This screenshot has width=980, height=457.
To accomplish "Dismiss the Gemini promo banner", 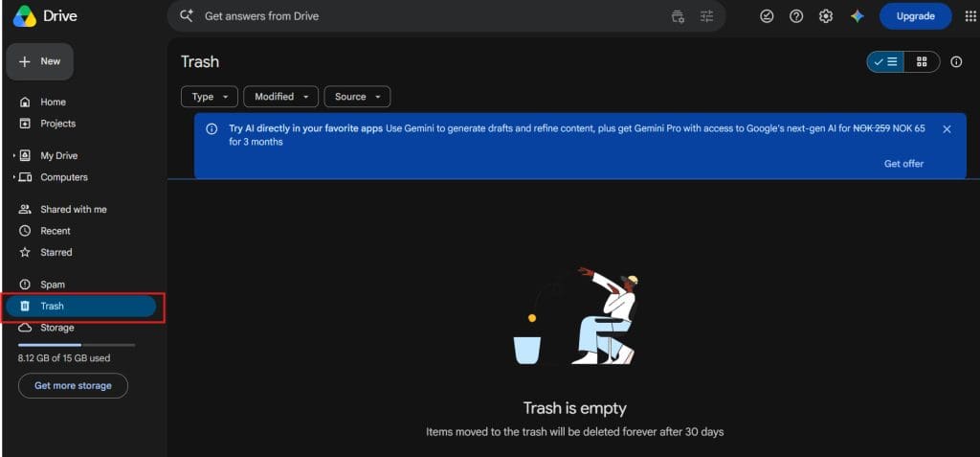I will click(x=947, y=129).
